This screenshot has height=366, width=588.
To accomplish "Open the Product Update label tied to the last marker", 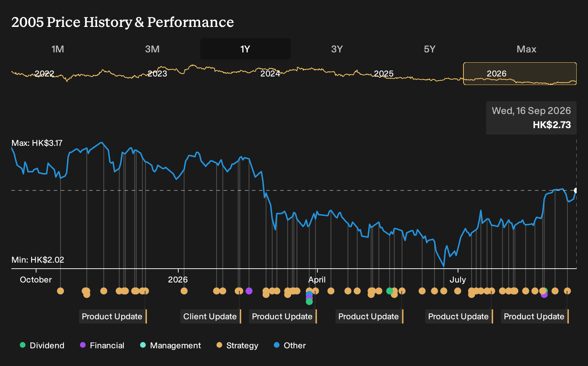I will tap(535, 316).
